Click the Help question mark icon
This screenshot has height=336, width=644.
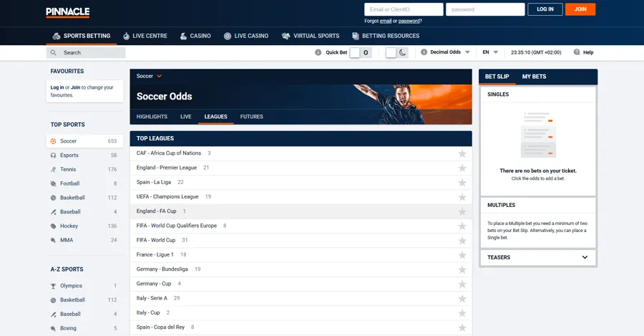point(577,52)
